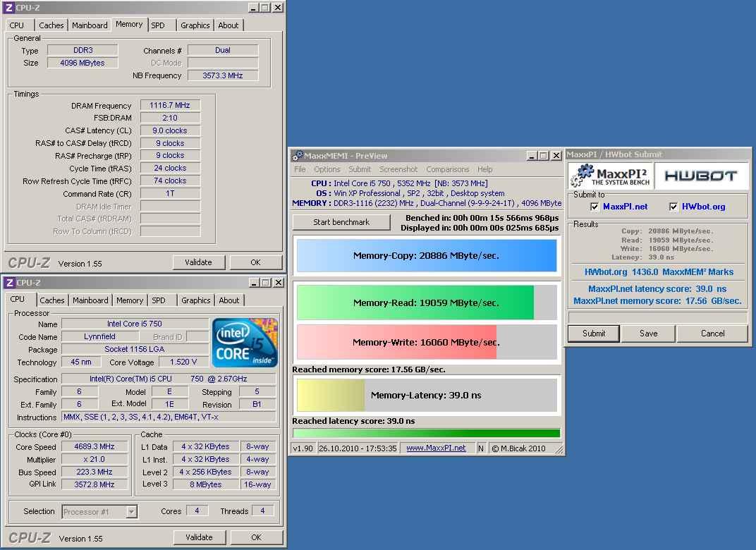Select About tab in the lower CPU-Z window
This screenshot has width=756, height=550.
coord(229,300)
